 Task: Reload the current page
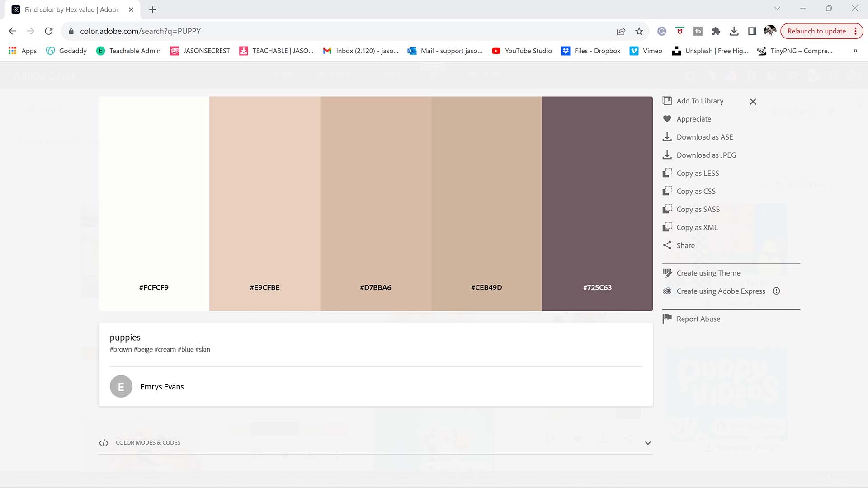coord(49,31)
